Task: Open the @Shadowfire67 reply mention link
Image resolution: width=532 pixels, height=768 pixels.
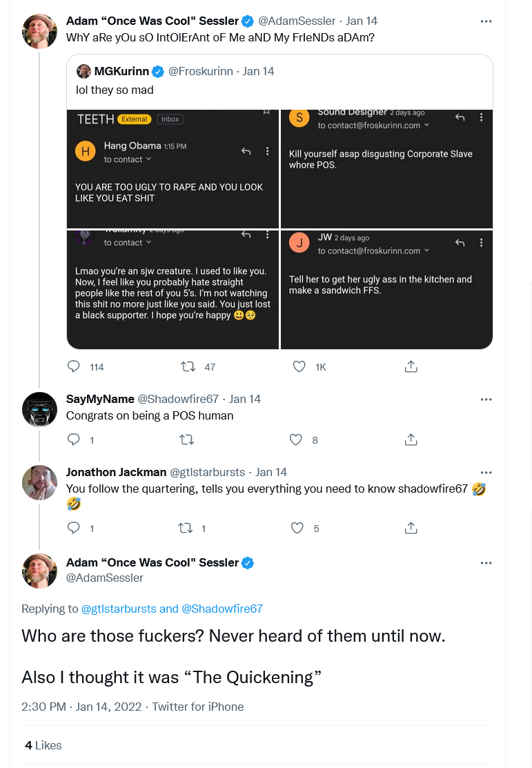Action: click(222, 609)
